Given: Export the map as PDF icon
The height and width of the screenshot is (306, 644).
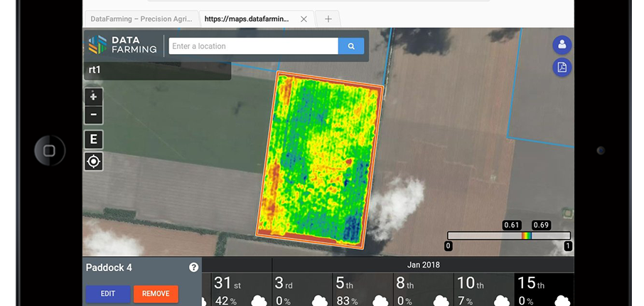Looking at the screenshot, I should click(562, 67).
